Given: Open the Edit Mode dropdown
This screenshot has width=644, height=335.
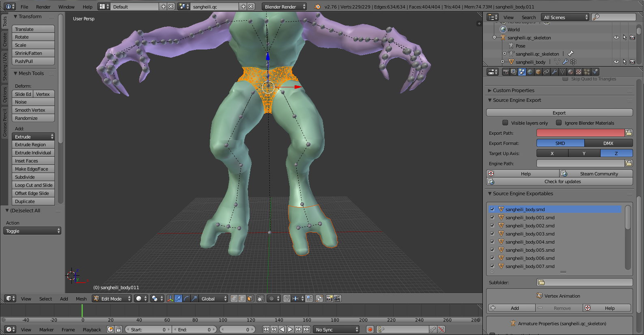Looking at the screenshot, I should click(x=112, y=298).
